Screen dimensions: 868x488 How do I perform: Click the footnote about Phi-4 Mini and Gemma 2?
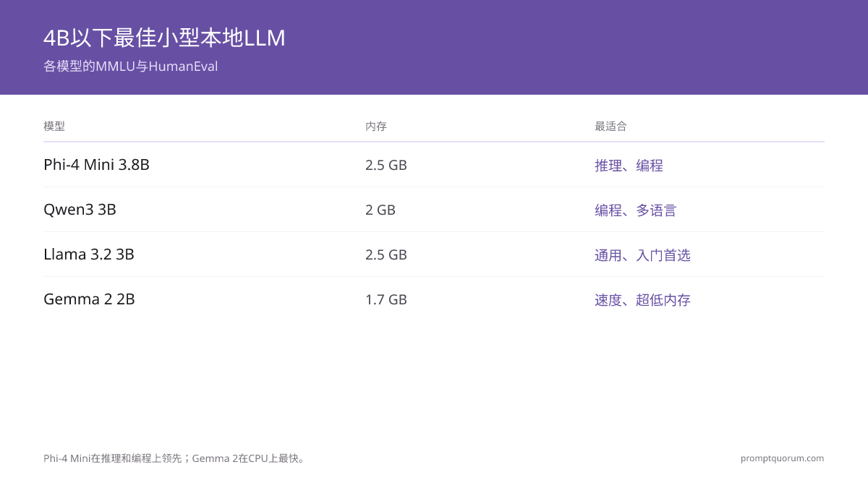[x=176, y=458]
